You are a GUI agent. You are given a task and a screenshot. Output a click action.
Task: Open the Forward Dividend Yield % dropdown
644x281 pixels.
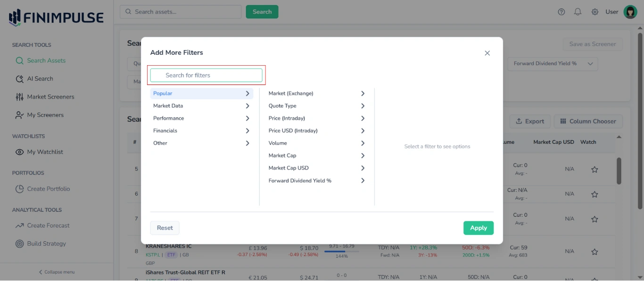553,63
